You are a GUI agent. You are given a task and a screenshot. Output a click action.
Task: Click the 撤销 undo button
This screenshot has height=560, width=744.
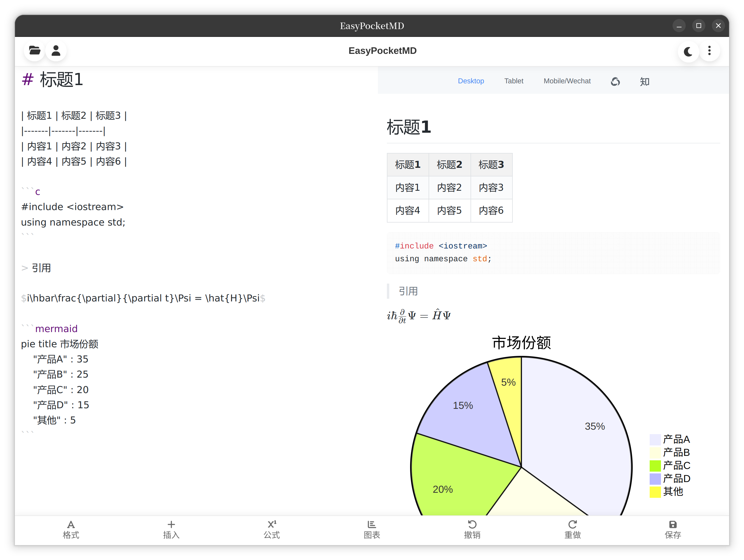472,530
